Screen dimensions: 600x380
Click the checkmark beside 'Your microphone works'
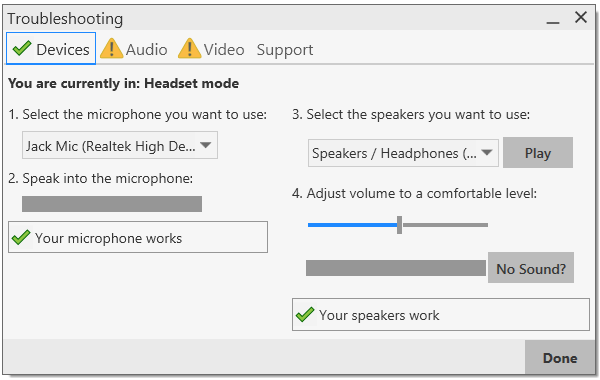[21, 237]
